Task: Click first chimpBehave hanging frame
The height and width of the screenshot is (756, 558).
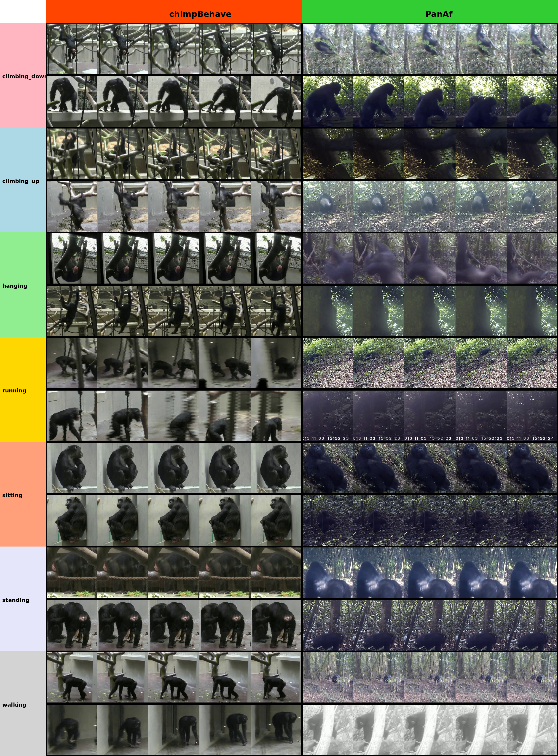Action: coord(72,258)
